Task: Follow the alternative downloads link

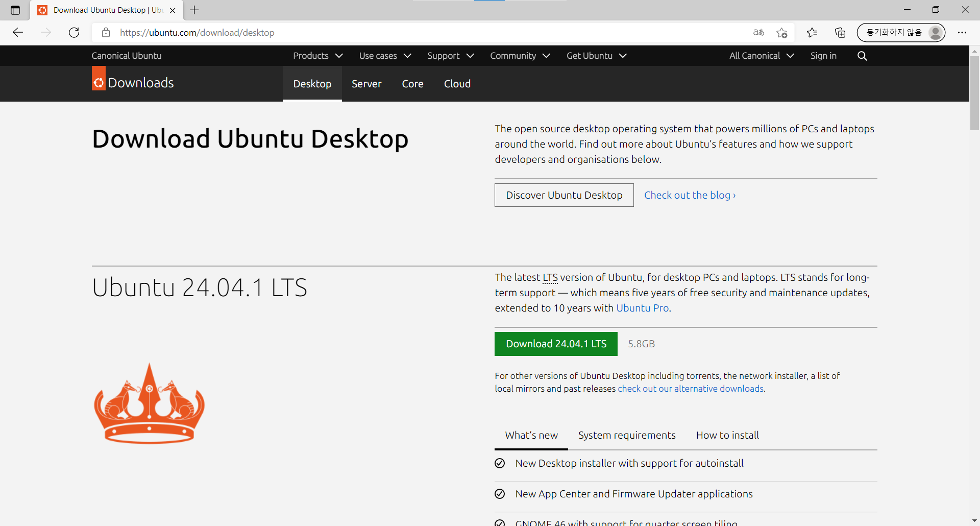Action: (x=691, y=389)
